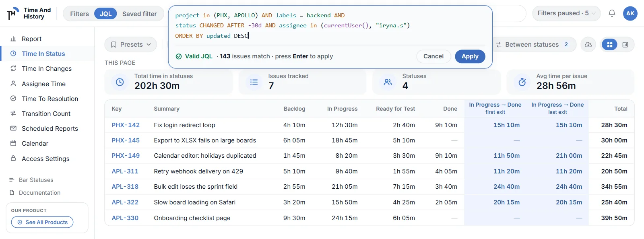Click the Access Settings lock icon
Viewport: 644px width, 239px height.
point(13,159)
